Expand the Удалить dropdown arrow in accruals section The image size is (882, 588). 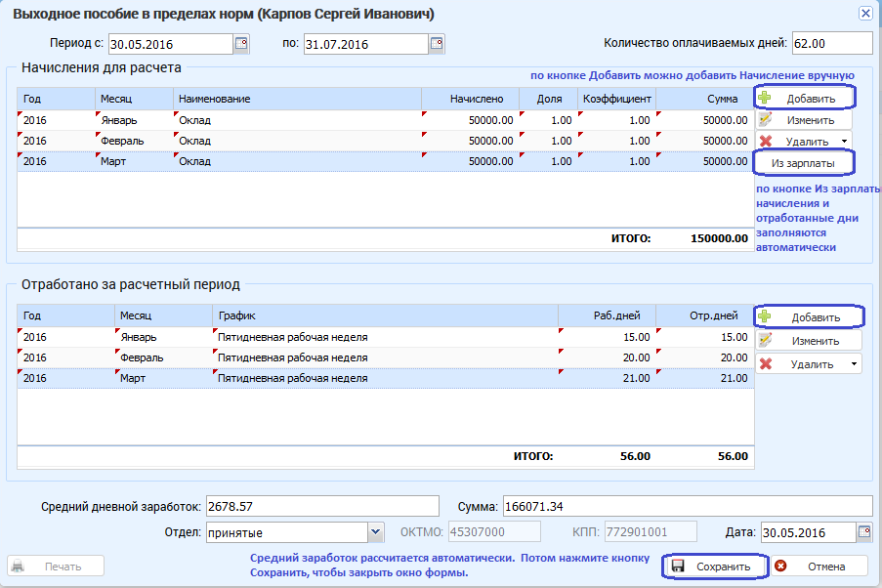pyautogui.click(x=844, y=142)
